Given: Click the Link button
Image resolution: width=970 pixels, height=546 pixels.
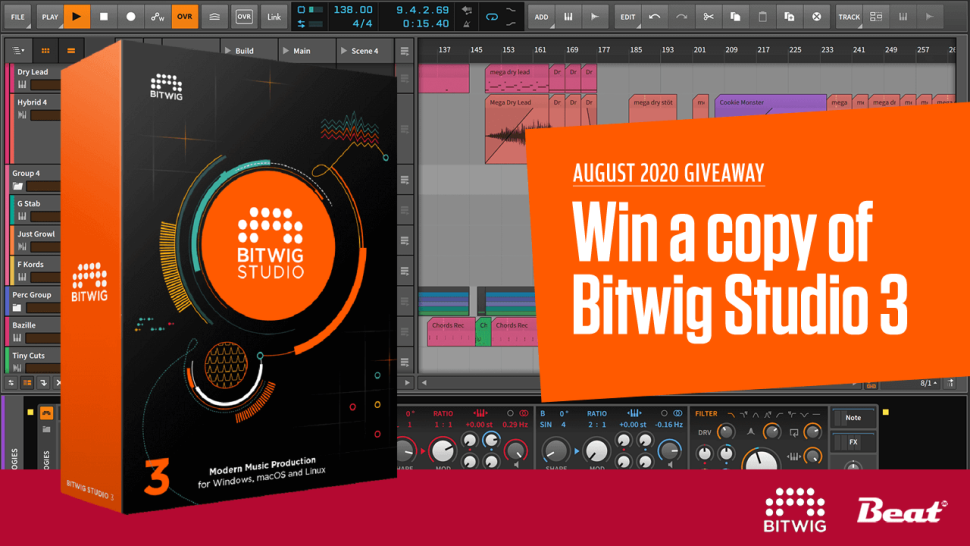Looking at the screenshot, I should pyautogui.click(x=274, y=17).
